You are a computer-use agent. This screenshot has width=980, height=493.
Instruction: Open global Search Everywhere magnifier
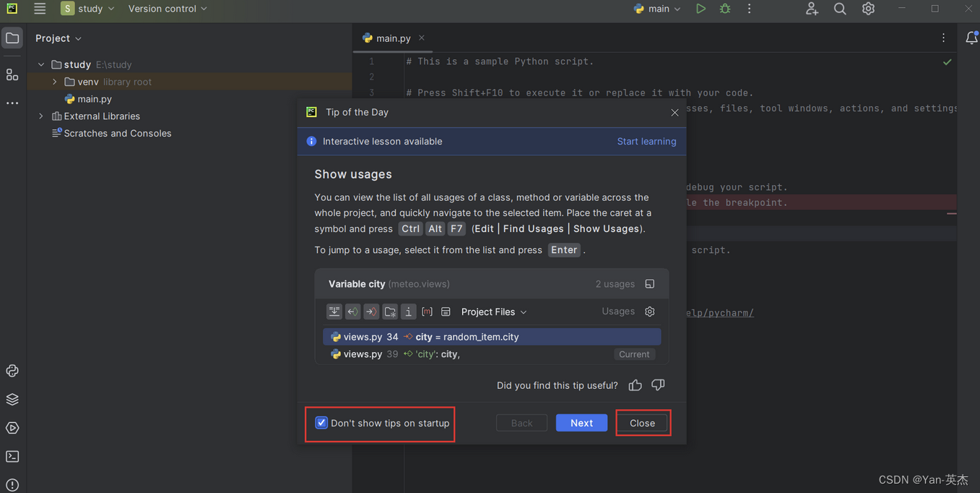[839, 9]
